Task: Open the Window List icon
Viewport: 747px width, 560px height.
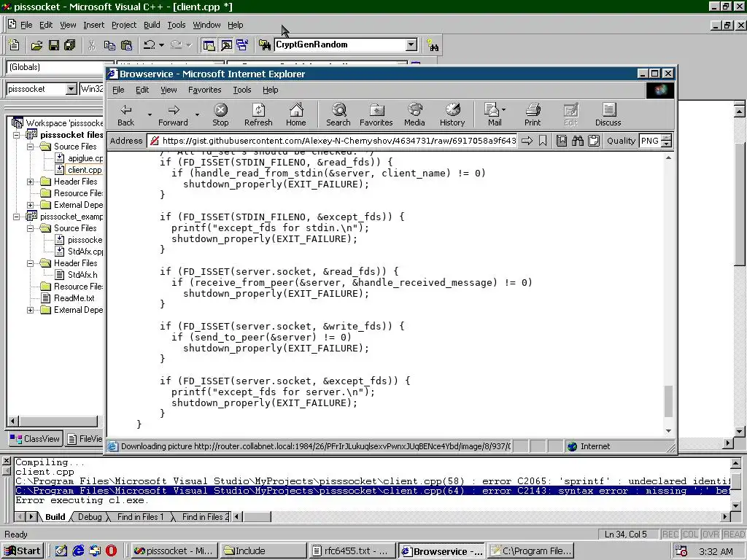Action: click(242, 45)
